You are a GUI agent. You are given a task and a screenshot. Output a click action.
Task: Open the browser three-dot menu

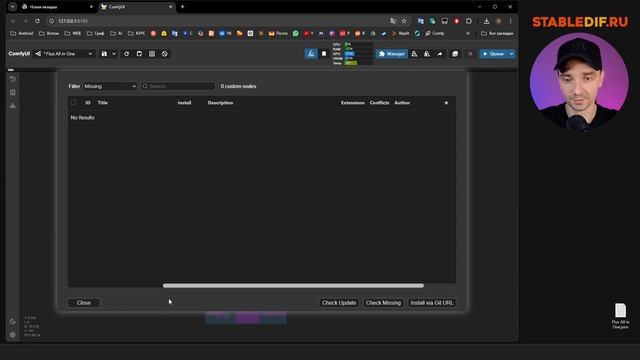(x=510, y=21)
